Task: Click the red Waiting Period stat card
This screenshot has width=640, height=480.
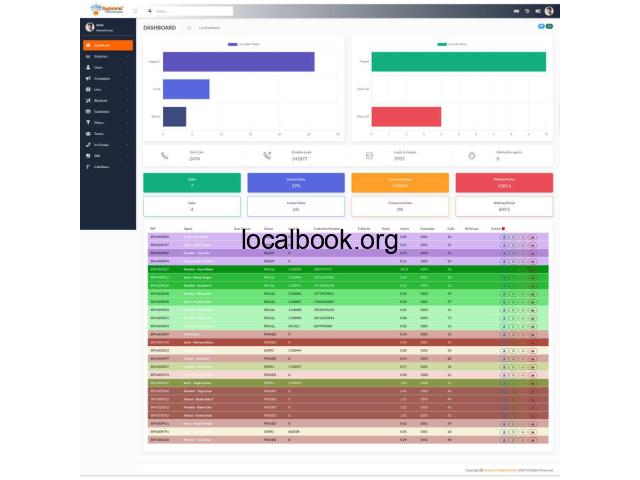Action: [504, 182]
